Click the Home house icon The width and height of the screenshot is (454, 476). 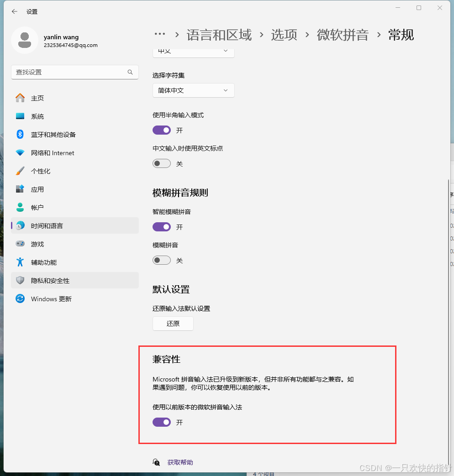[x=20, y=98]
